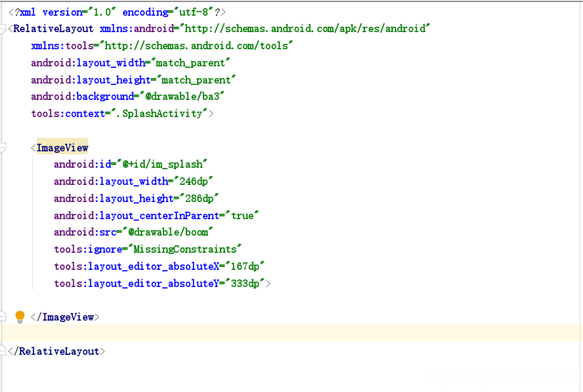Click the tools:context ".SplashActivity" value
This screenshot has width=583, height=392.
[x=159, y=114]
